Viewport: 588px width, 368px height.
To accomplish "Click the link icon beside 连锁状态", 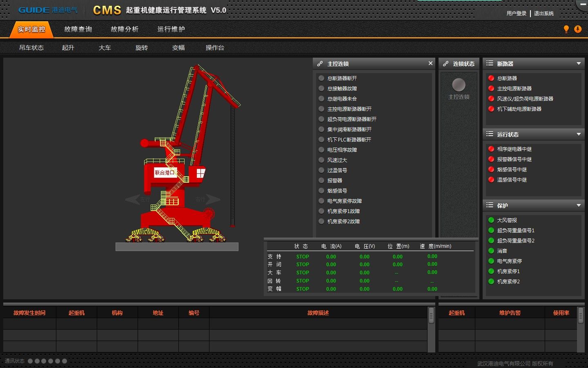I will tap(445, 64).
